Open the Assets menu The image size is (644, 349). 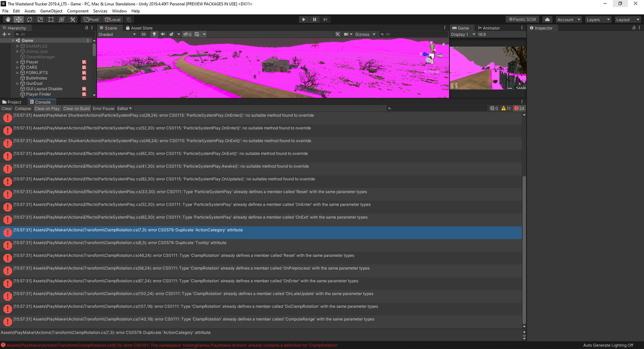point(30,11)
